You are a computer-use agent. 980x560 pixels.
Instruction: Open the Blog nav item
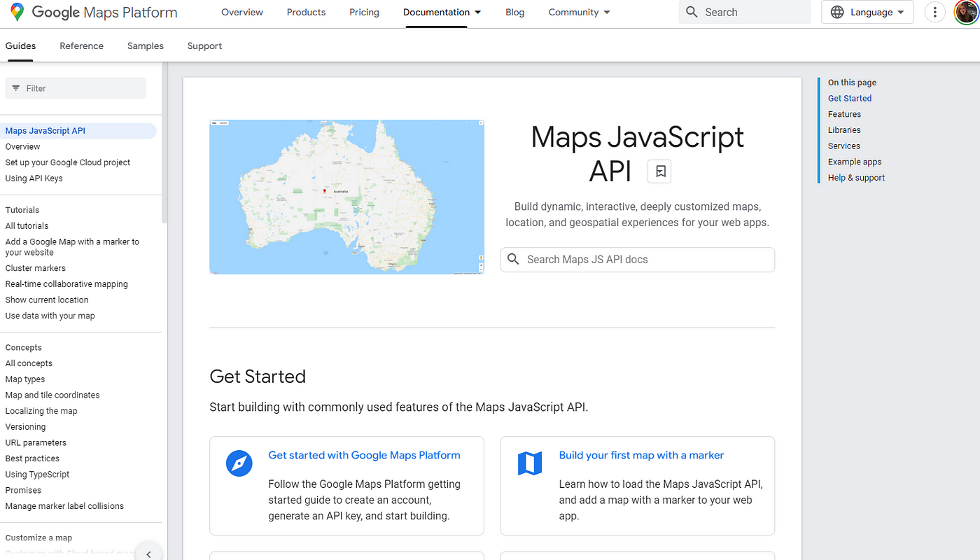[515, 13]
